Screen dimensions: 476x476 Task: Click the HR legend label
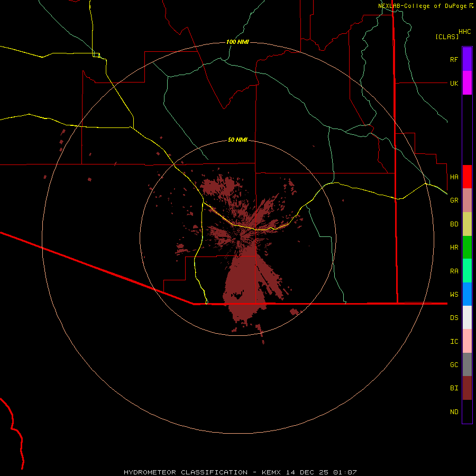[454, 248]
